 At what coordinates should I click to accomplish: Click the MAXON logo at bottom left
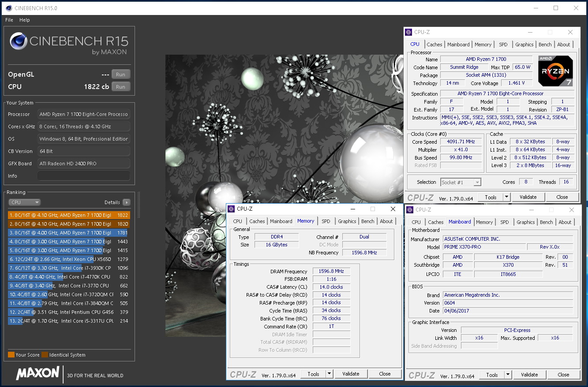tap(38, 373)
